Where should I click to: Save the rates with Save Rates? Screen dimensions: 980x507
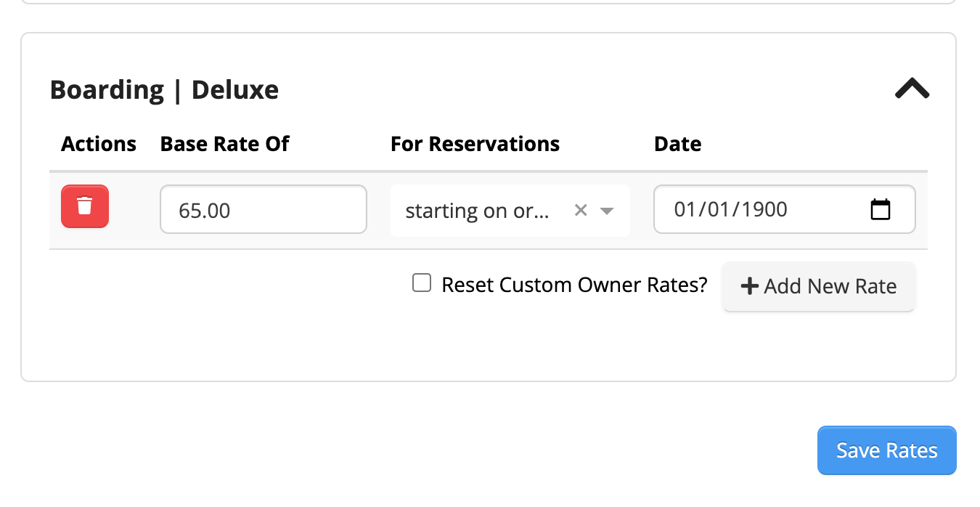[x=886, y=450]
